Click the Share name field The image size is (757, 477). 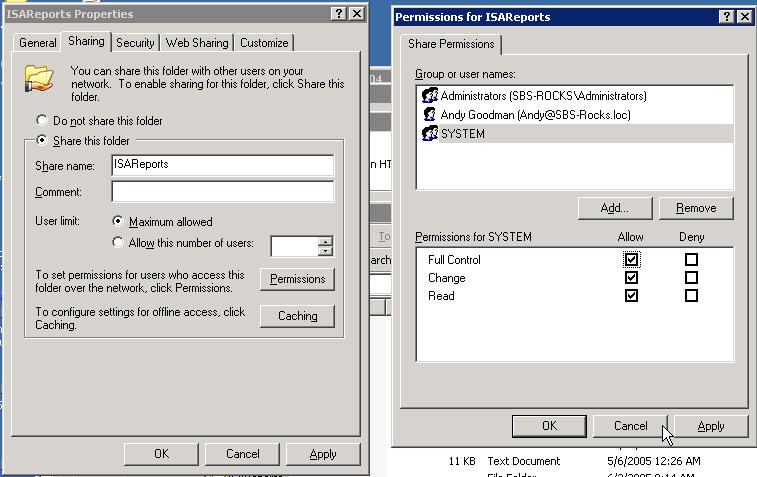pyautogui.click(x=223, y=165)
